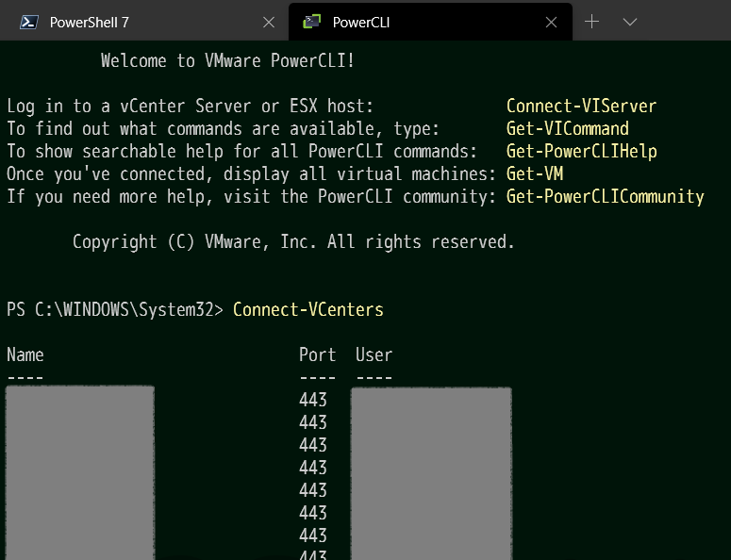Viewport: 731px width, 560px height.
Task: Click 'Log in to a vCenter Server' line
Action: (x=191, y=107)
